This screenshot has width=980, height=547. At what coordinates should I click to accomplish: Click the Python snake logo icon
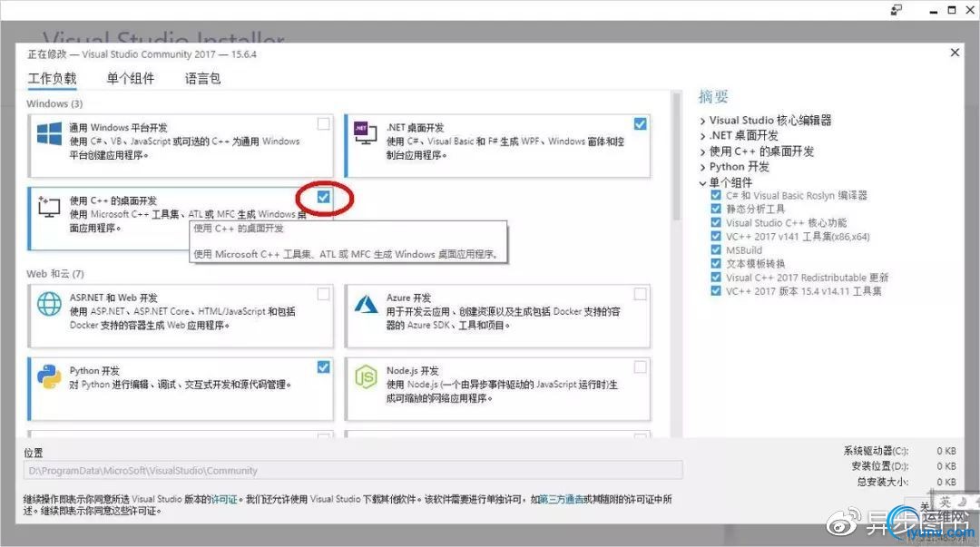pos(49,377)
